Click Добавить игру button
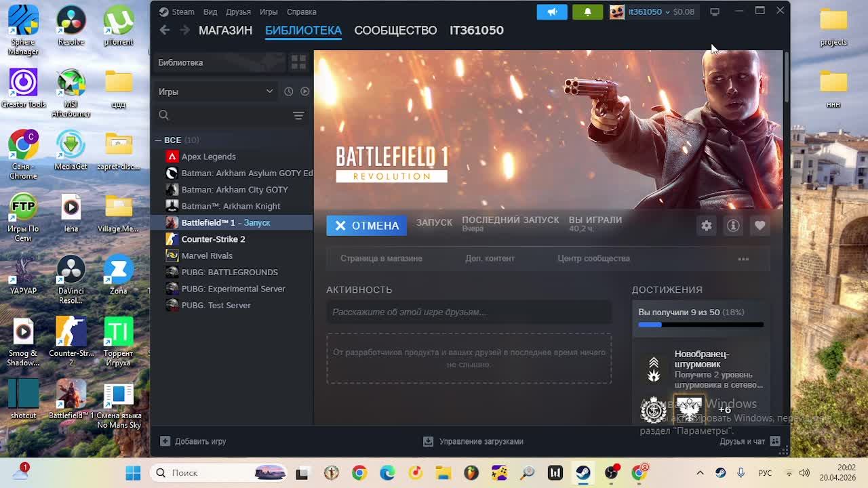Image resolution: width=868 pixels, height=488 pixels. 193,441
